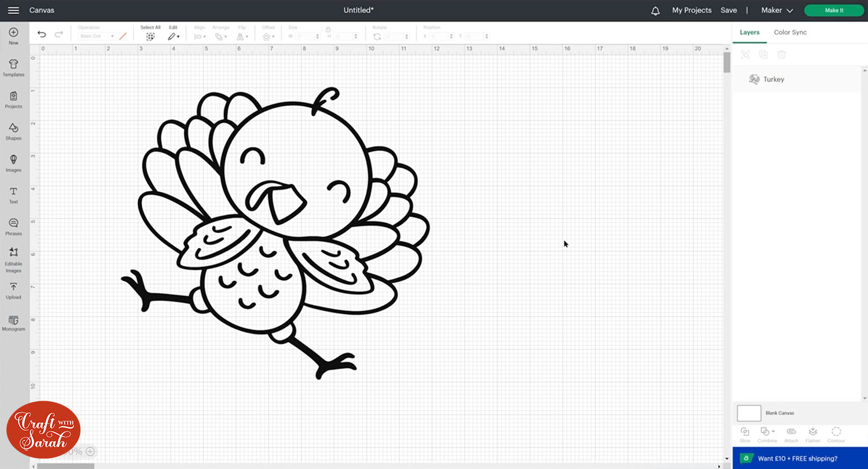The image size is (868, 469).
Task: Select the Turkey layer
Action: point(796,79)
